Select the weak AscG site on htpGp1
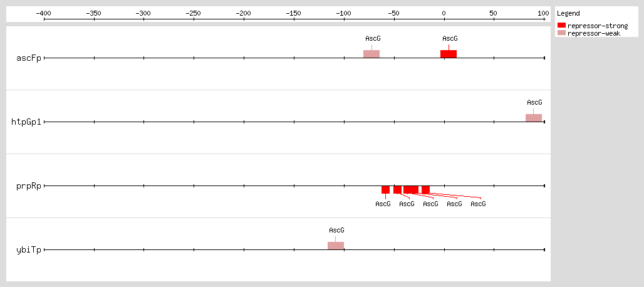This screenshot has width=644, height=287. [534, 118]
